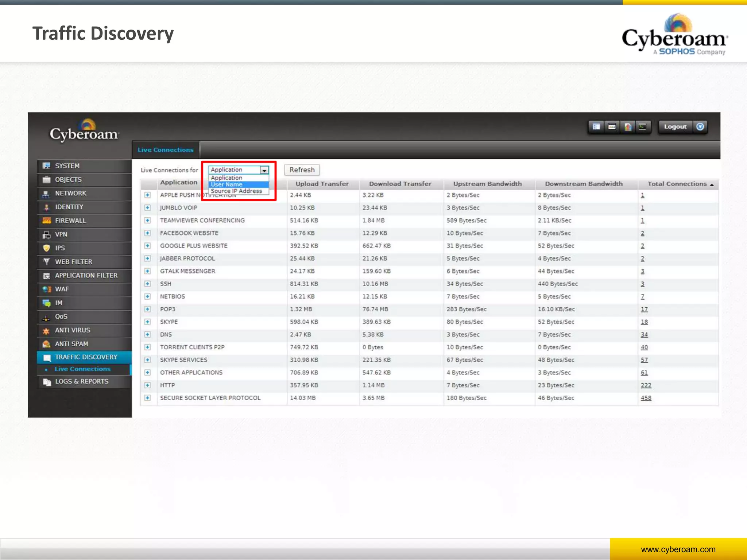
Task: Click the QoS menu icon
Action: click(46, 317)
